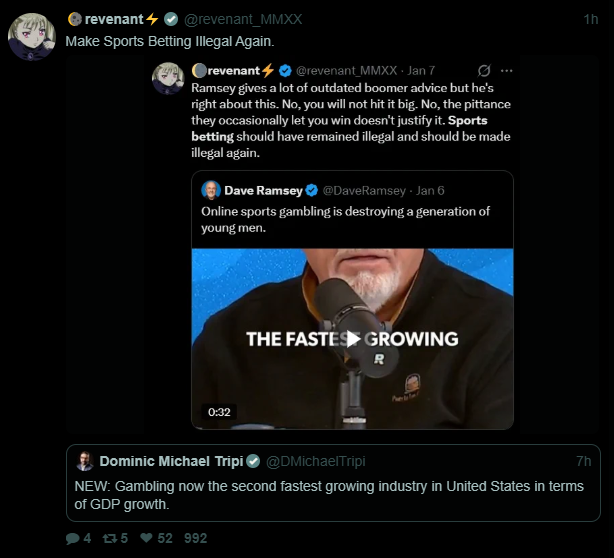The height and width of the screenshot is (558, 614).
Task: Retweet the post using the retweet icon
Action: [x=109, y=538]
